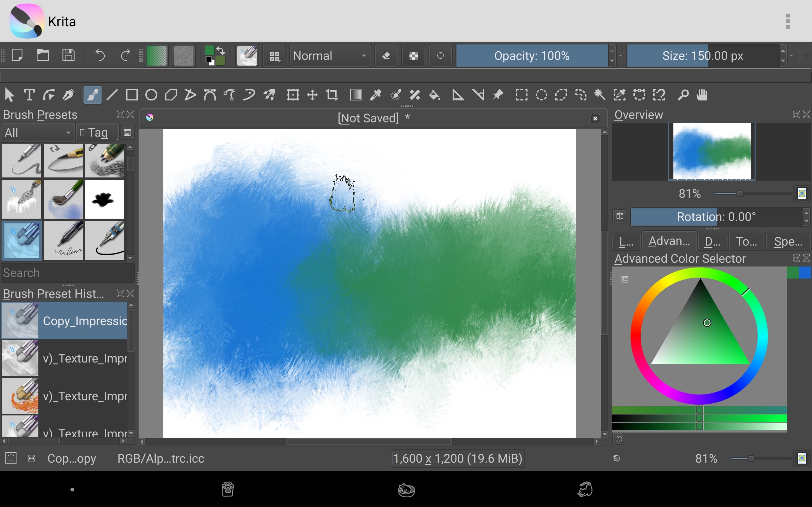Select the Crop tool
The image size is (812, 507).
coord(332,95)
